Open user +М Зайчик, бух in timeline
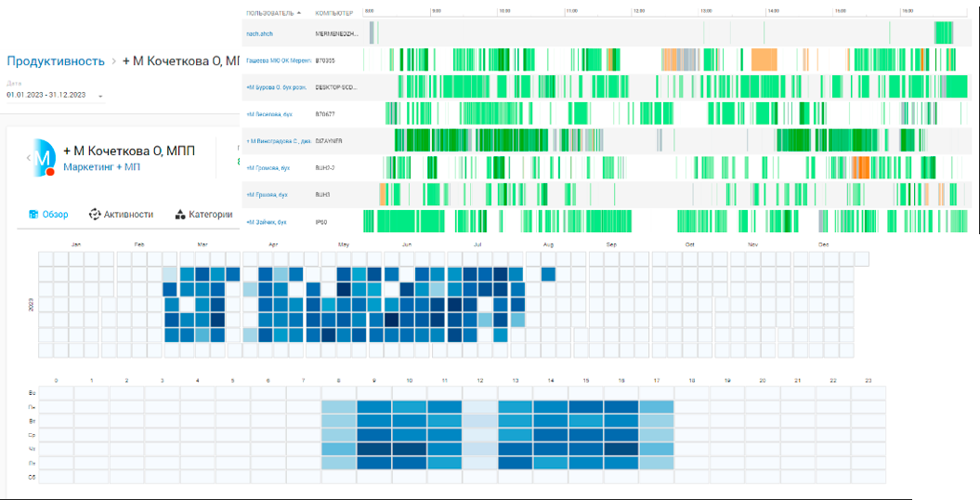Screen dimensions: 980x500 point(267,222)
